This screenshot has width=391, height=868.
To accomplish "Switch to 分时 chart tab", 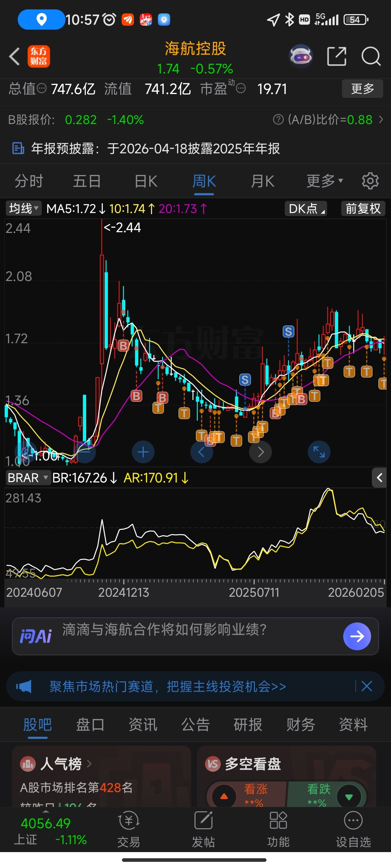I will 29,181.
